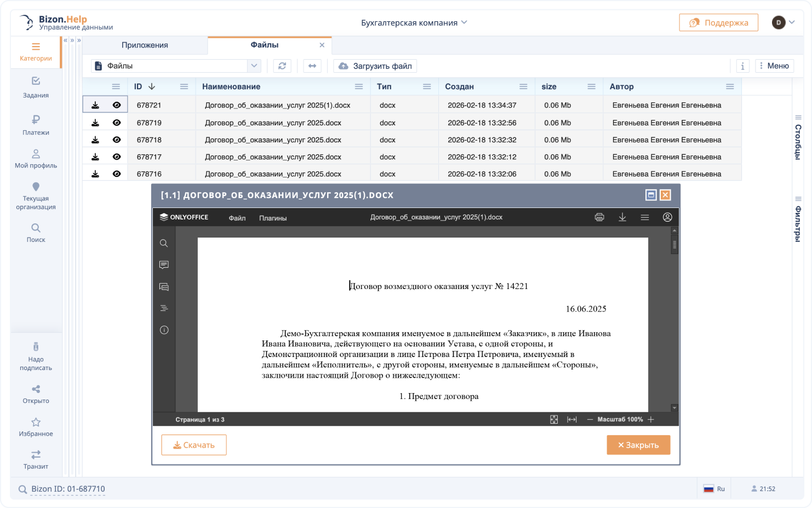Open the column menu on the Наименование header
This screenshot has height=508, width=812.
click(359, 86)
